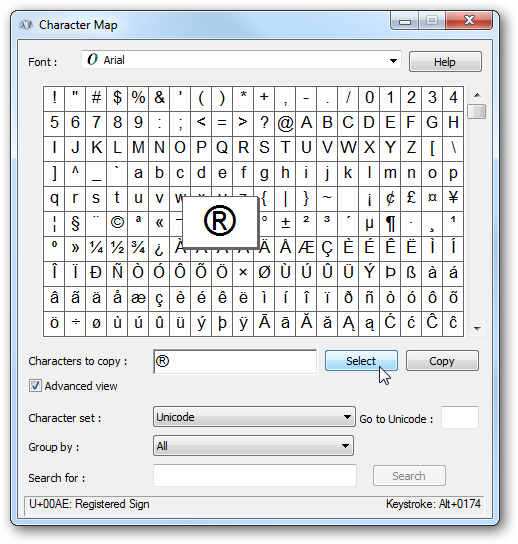Choose the plus-minus ± character
The width and height of the screenshot is (518, 544).
pos(285,223)
